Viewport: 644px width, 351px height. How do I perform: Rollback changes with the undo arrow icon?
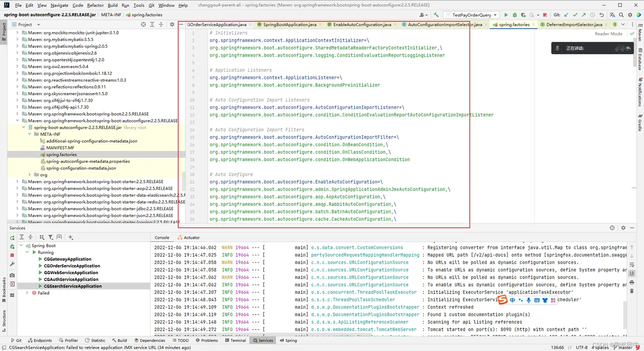click(602, 15)
